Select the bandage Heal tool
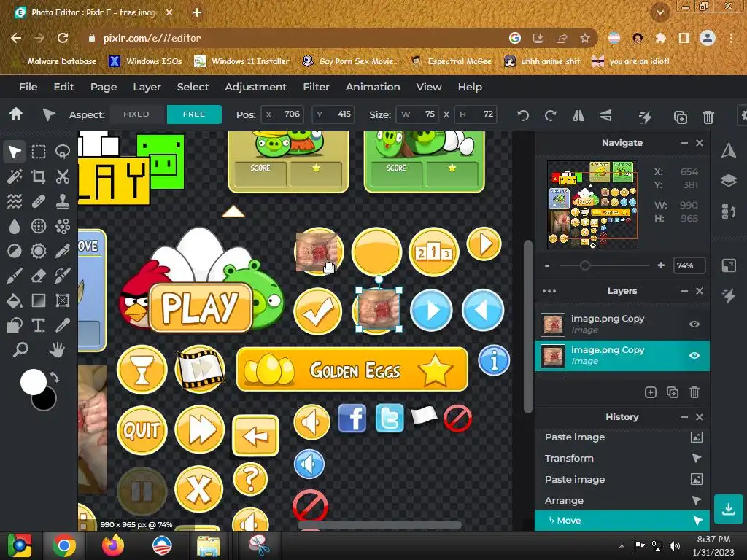The image size is (747, 560). 39,201
